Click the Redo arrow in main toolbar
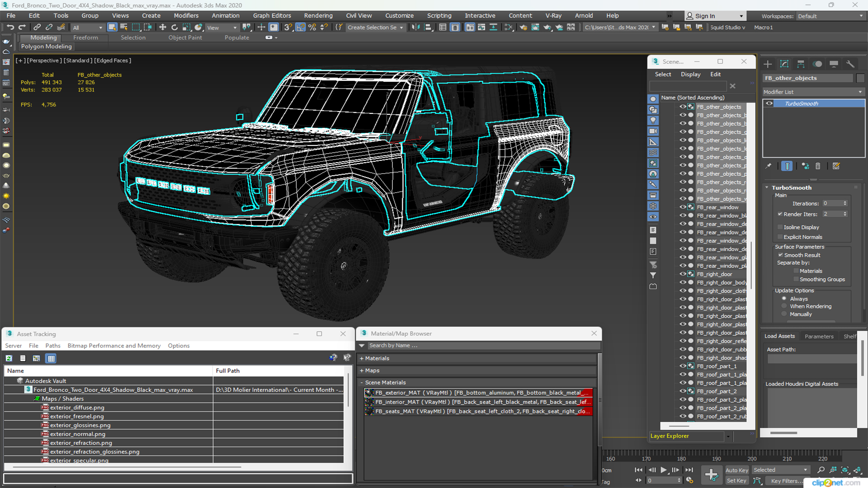This screenshot has width=868, height=488. click(x=22, y=28)
